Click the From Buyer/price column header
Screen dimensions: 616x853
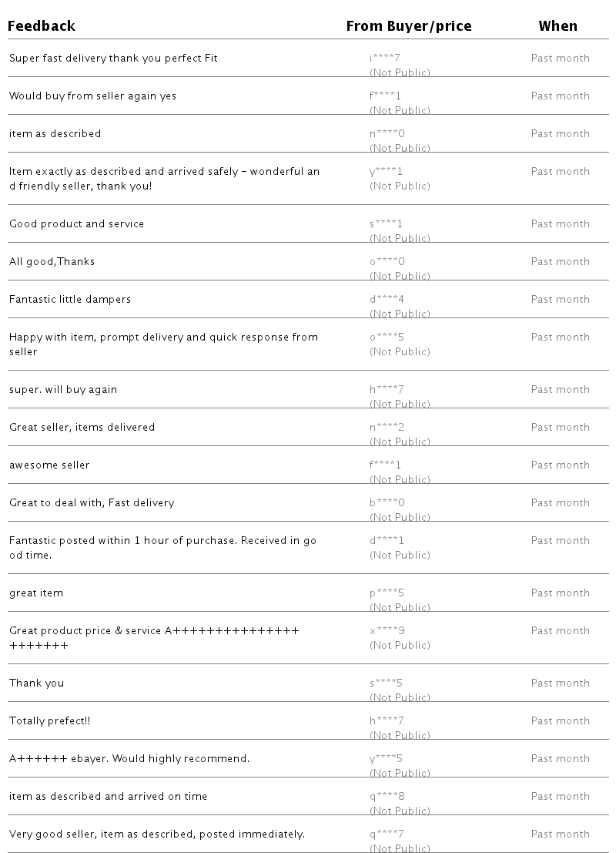[408, 26]
